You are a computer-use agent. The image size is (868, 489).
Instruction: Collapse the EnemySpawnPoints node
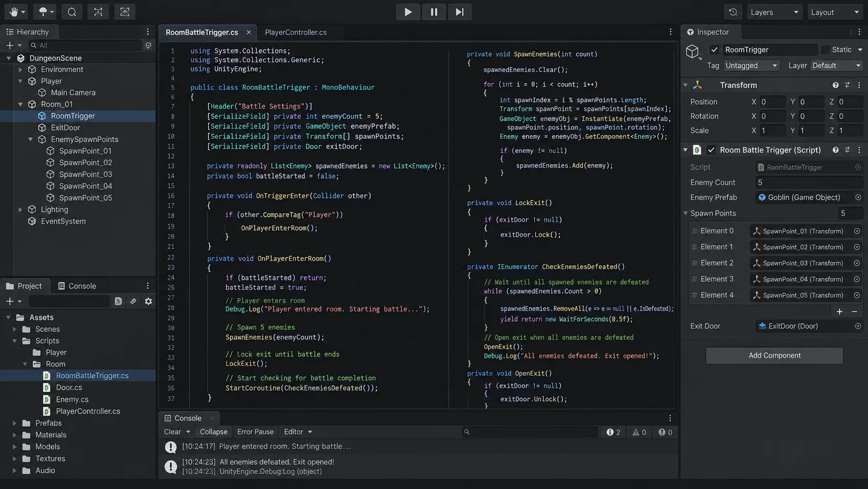point(31,139)
